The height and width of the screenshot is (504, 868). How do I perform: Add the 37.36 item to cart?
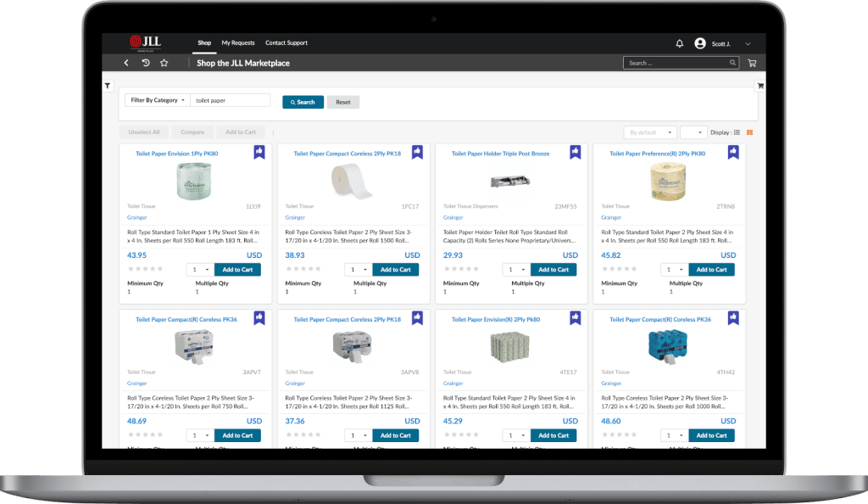click(x=395, y=436)
